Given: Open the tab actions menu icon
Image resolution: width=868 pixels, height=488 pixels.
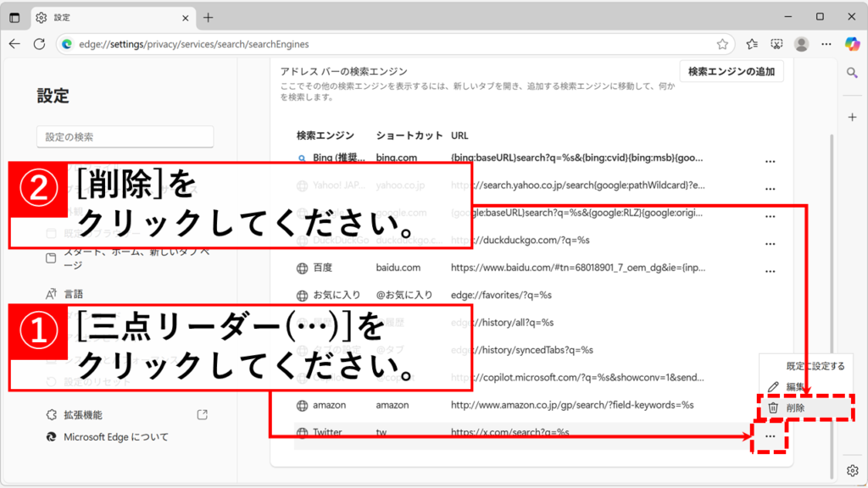Looking at the screenshot, I should pos(14,18).
